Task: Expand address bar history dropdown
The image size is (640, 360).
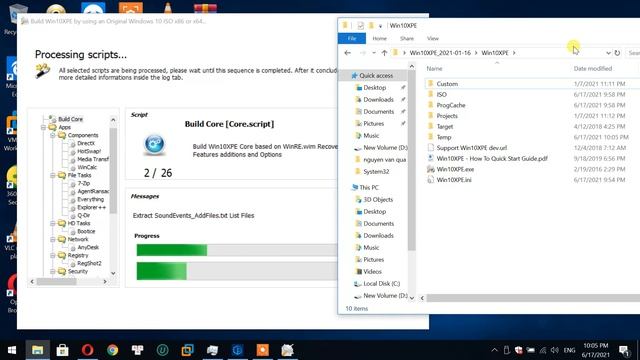Action: click(x=608, y=53)
